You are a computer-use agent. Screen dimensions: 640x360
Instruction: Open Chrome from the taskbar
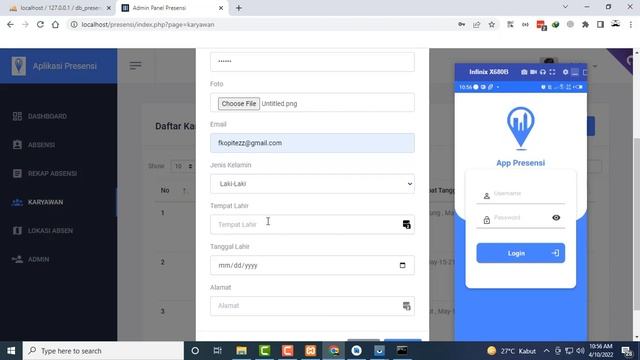coord(334,351)
